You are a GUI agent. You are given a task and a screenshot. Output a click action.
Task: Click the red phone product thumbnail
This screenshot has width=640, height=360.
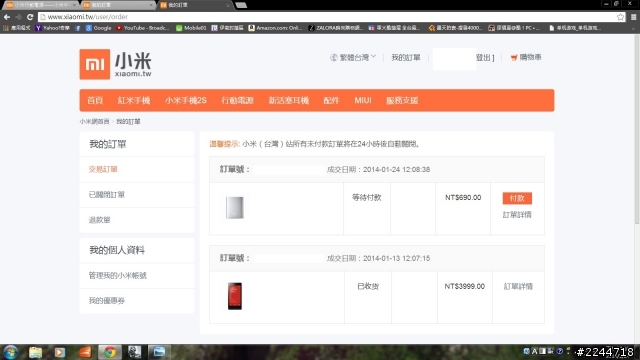click(235, 296)
